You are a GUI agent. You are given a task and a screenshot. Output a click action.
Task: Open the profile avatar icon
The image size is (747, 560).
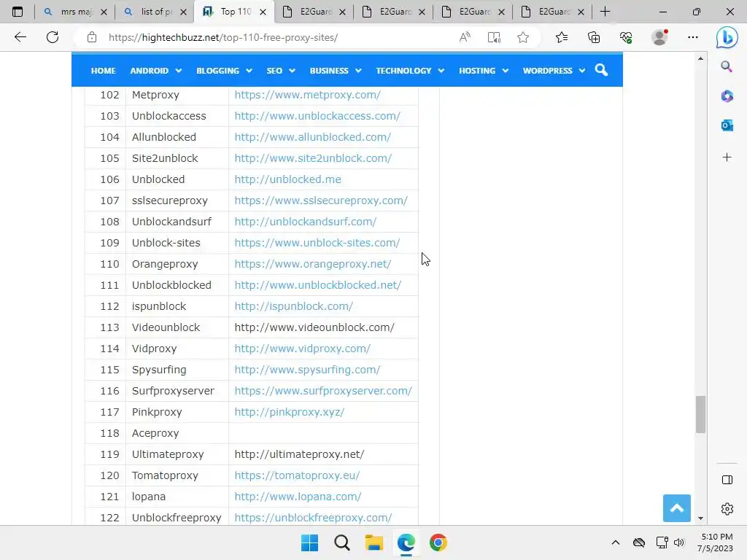pyautogui.click(x=659, y=37)
